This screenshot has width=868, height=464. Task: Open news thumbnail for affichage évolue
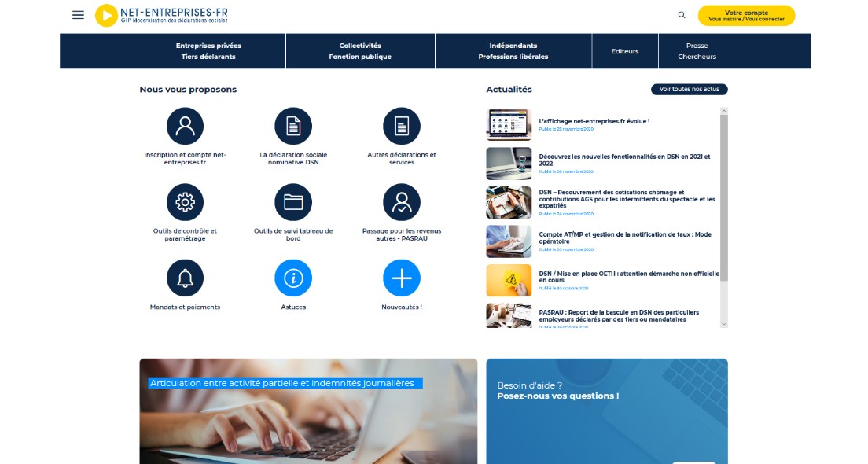pos(509,124)
